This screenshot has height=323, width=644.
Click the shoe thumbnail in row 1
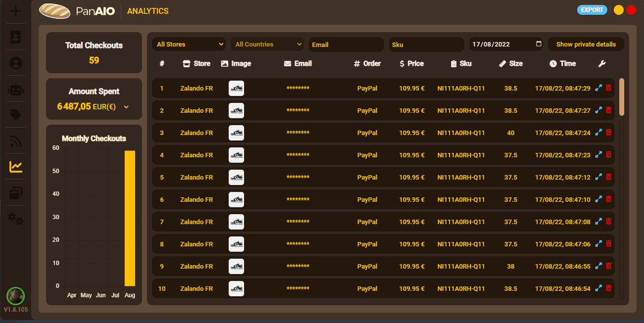(x=236, y=88)
